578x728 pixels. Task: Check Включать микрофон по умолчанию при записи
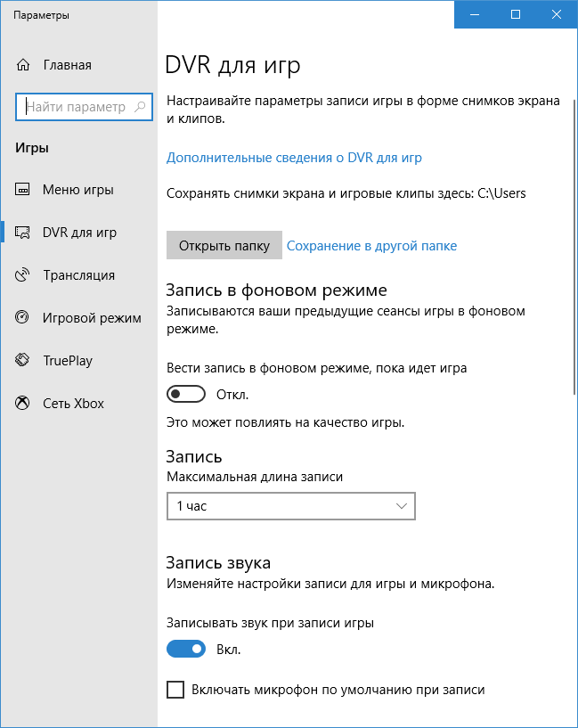pyautogui.click(x=175, y=690)
